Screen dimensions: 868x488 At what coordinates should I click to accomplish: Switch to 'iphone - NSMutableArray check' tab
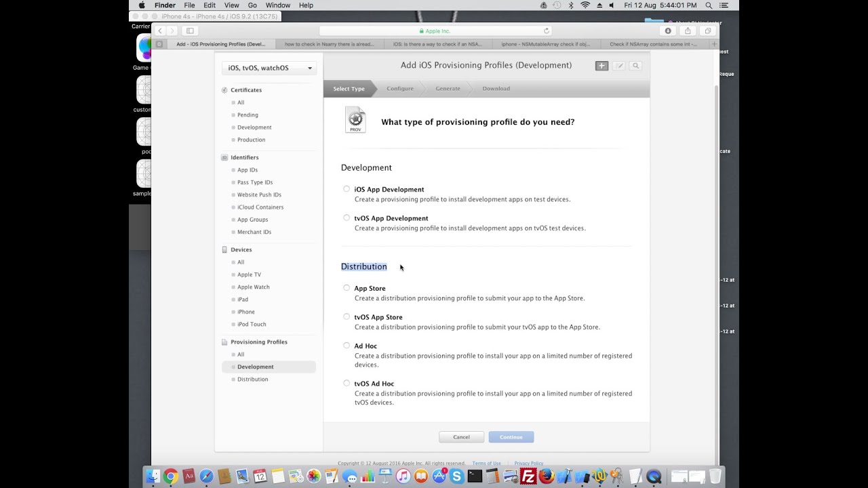tap(546, 44)
